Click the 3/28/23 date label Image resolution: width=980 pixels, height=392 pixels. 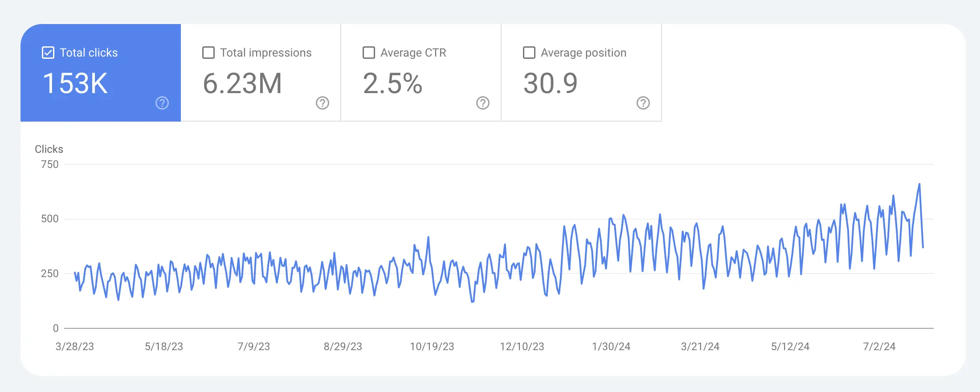[75, 347]
